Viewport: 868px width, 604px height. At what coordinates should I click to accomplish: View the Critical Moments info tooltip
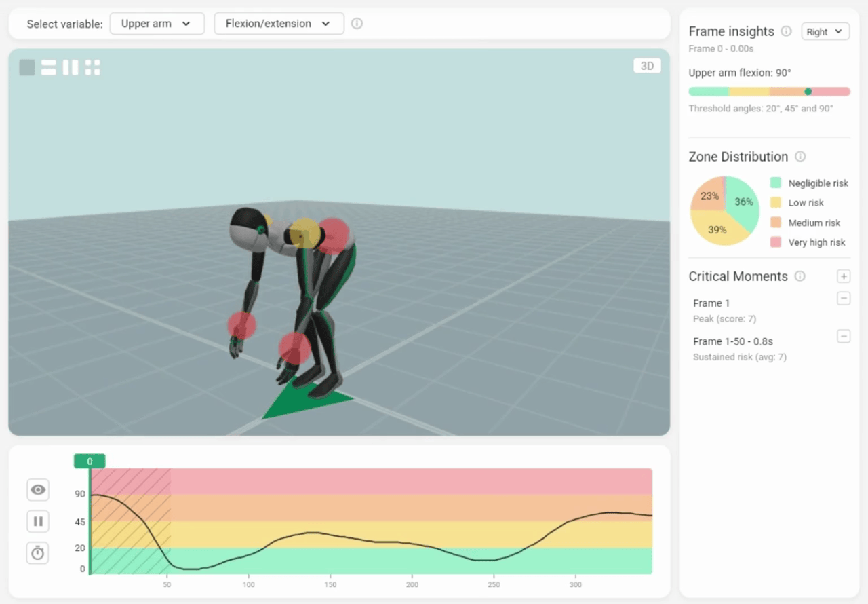click(800, 276)
